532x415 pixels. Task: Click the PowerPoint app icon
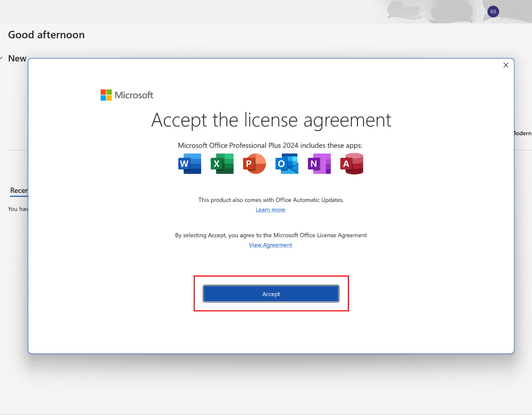pyautogui.click(x=254, y=163)
